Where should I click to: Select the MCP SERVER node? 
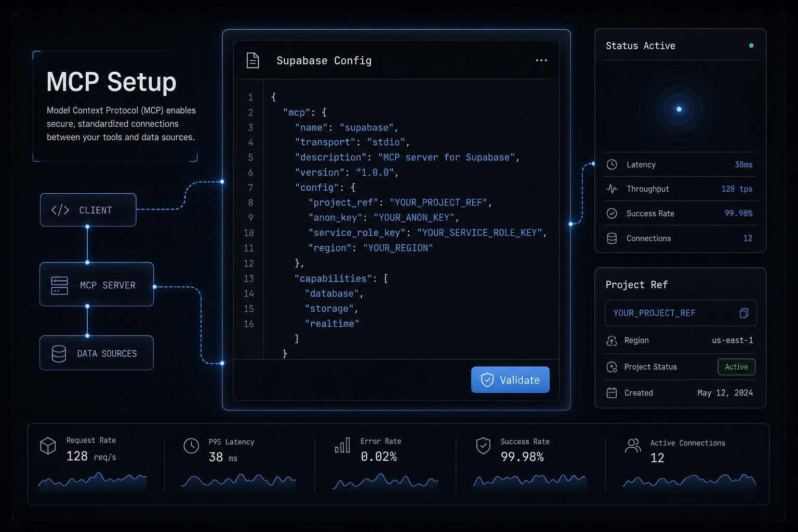coord(97,285)
